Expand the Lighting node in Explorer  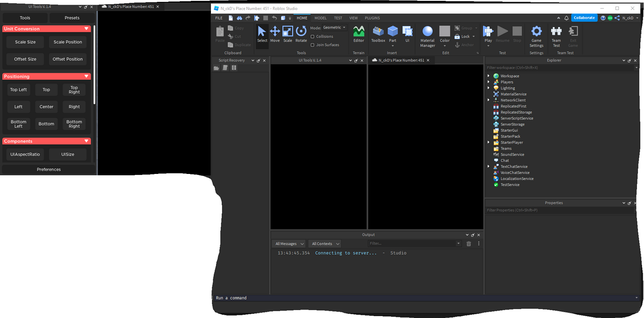click(489, 88)
